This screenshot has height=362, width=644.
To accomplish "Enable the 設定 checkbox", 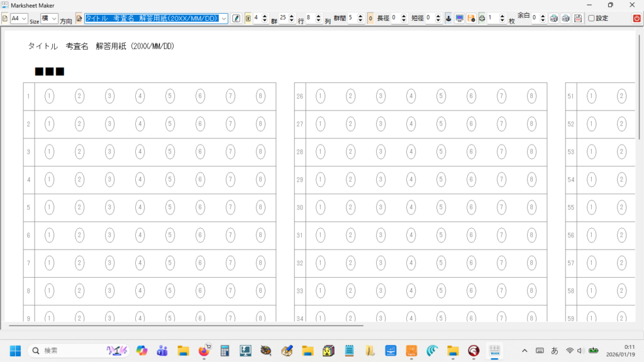I will (591, 18).
